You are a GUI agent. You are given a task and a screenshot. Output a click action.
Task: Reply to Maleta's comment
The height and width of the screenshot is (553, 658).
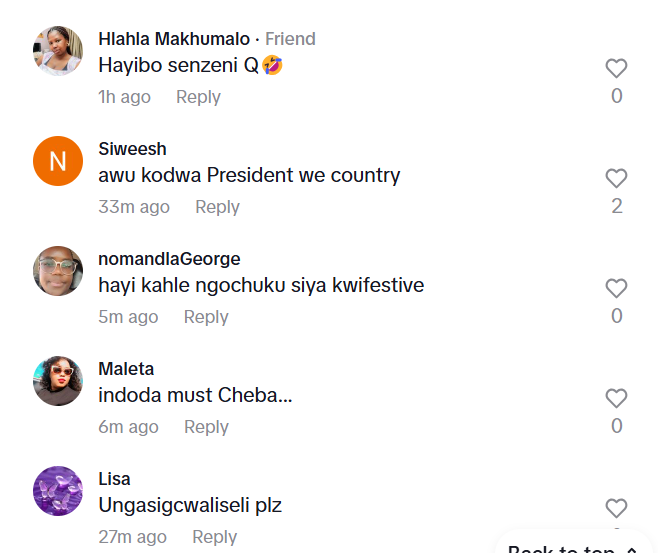click(206, 427)
